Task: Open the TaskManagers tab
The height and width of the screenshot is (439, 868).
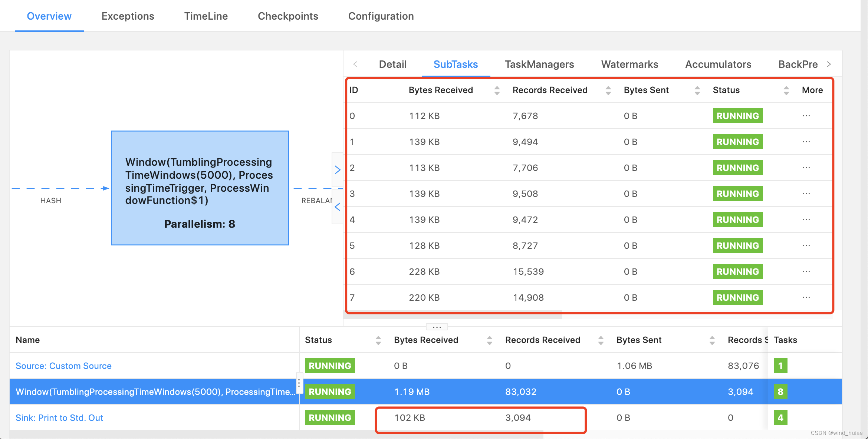Action: click(x=539, y=65)
